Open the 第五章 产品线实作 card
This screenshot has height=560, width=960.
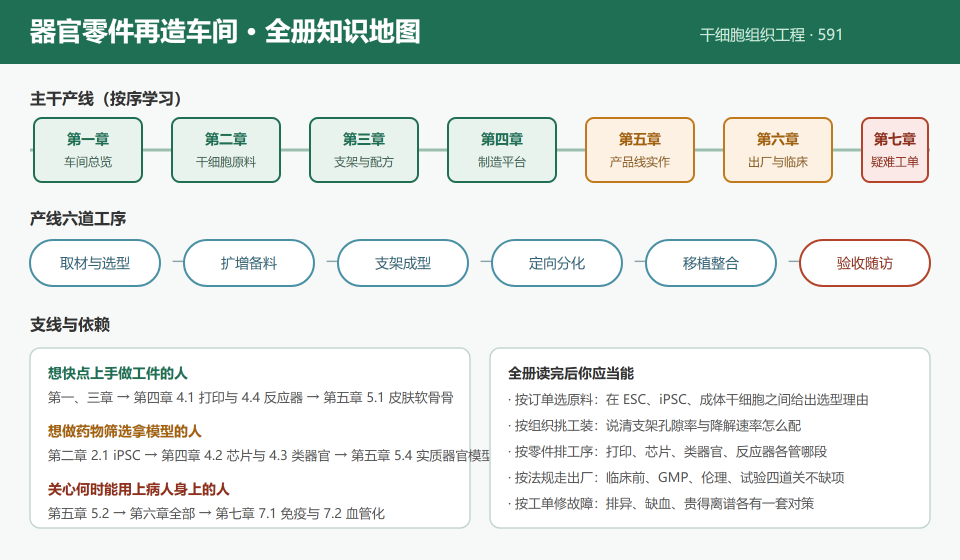pyautogui.click(x=640, y=150)
